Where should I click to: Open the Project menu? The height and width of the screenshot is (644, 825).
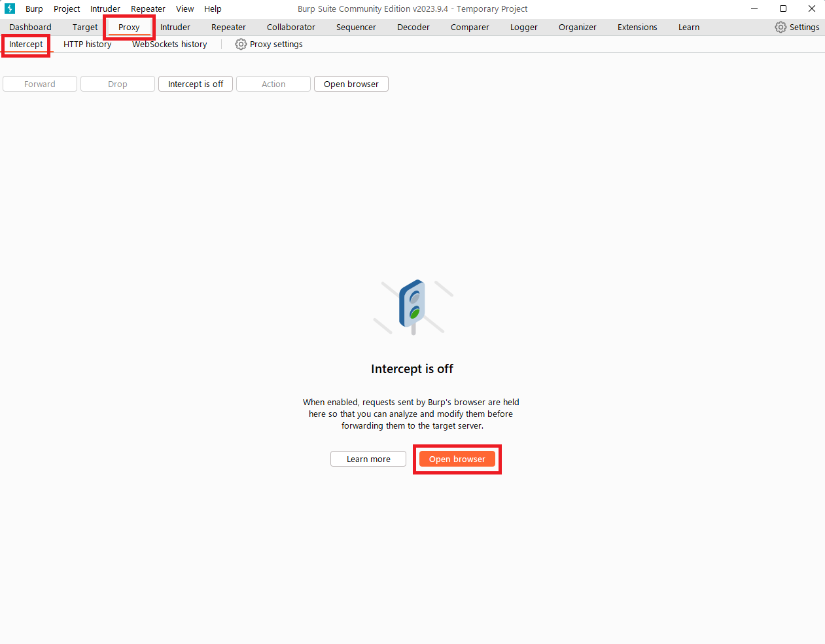(67, 9)
